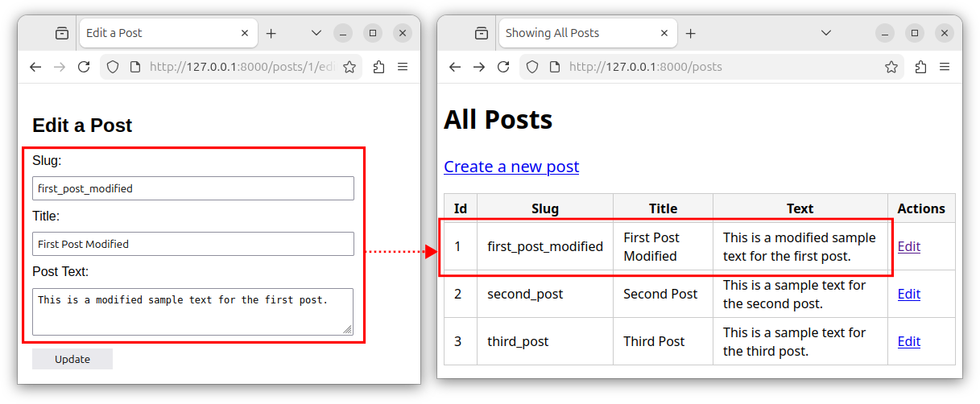Click Edit link for first_post_modified row

(x=909, y=246)
